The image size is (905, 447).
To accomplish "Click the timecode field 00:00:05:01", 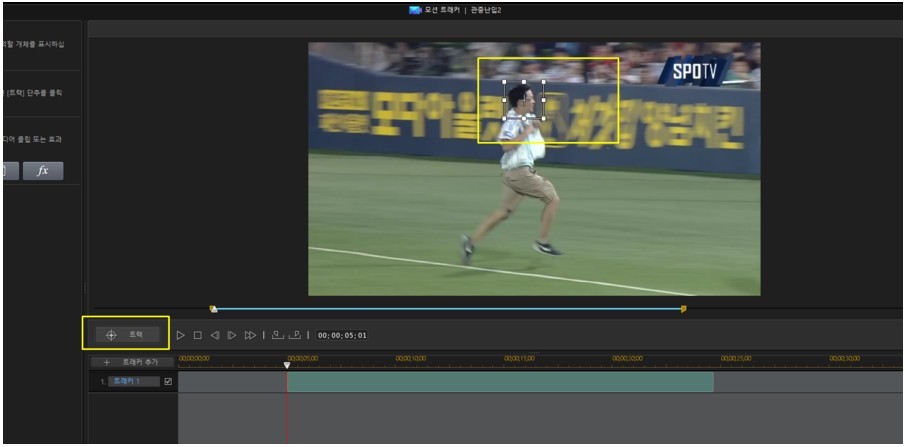I will [x=342, y=335].
